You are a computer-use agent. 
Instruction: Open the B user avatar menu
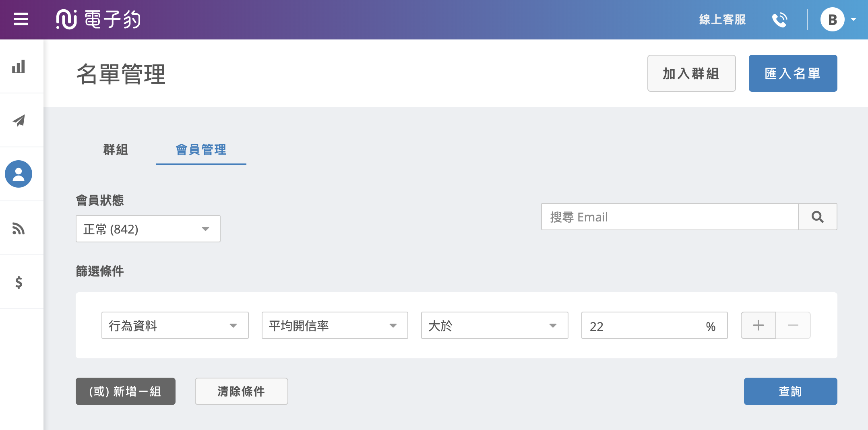point(832,19)
